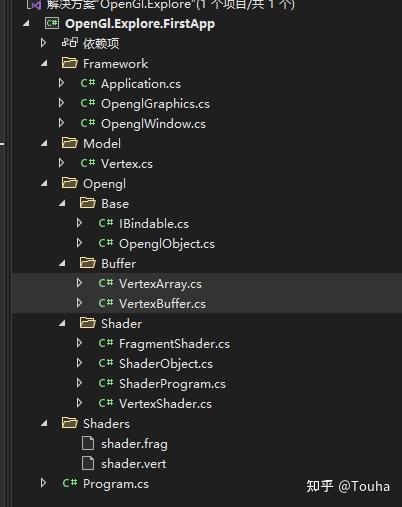Click the Shaders folder icon
The image size is (402, 507).
[70, 423]
